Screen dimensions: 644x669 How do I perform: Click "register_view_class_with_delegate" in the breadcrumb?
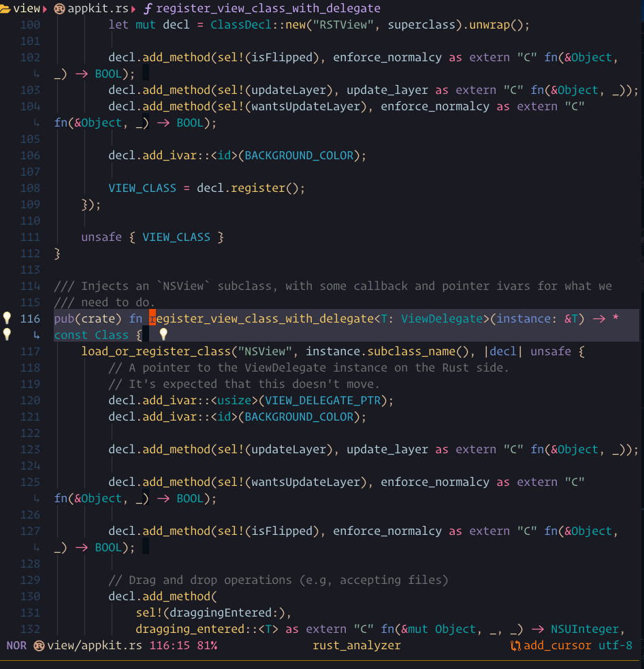[x=268, y=9]
